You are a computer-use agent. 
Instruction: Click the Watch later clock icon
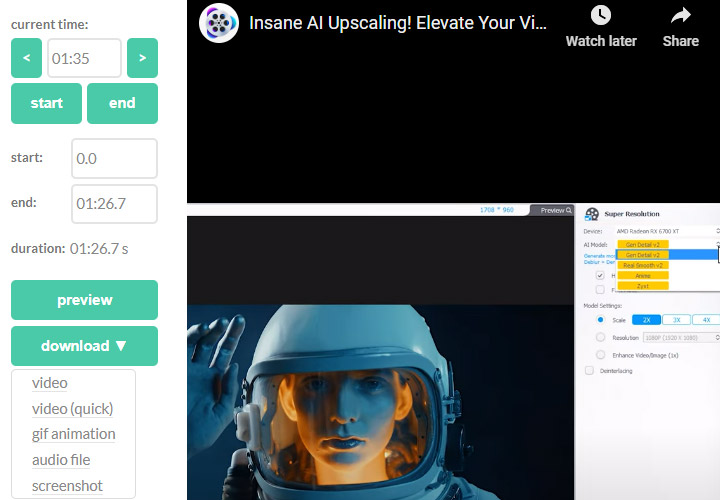point(601,16)
